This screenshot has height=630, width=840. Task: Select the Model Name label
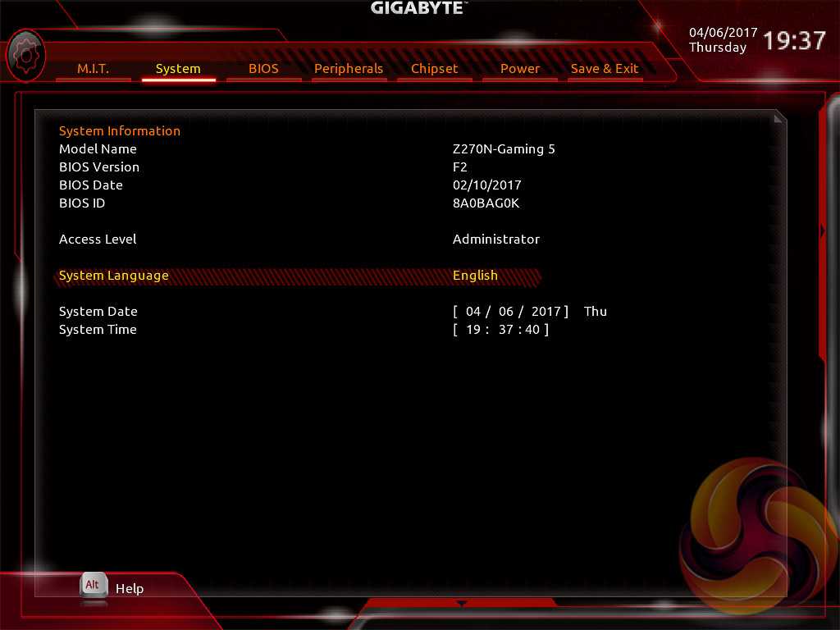click(x=98, y=149)
